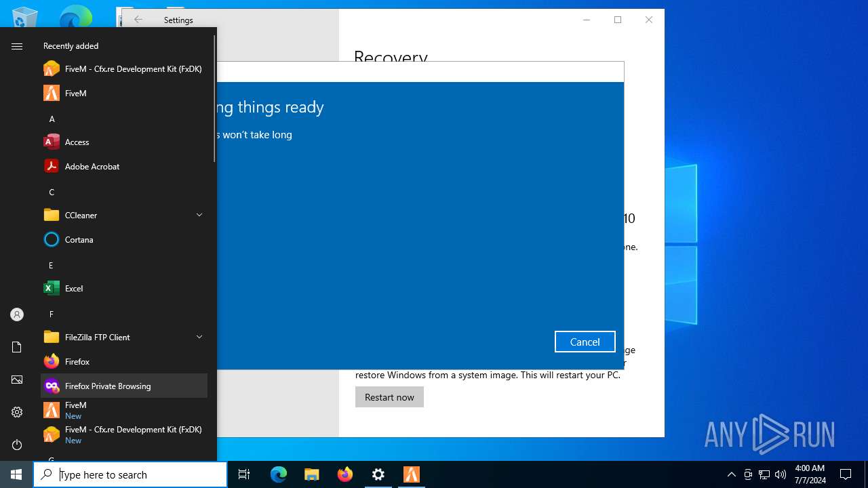868x488 pixels.
Task: Open Adobe Acrobat
Action: pos(124,167)
